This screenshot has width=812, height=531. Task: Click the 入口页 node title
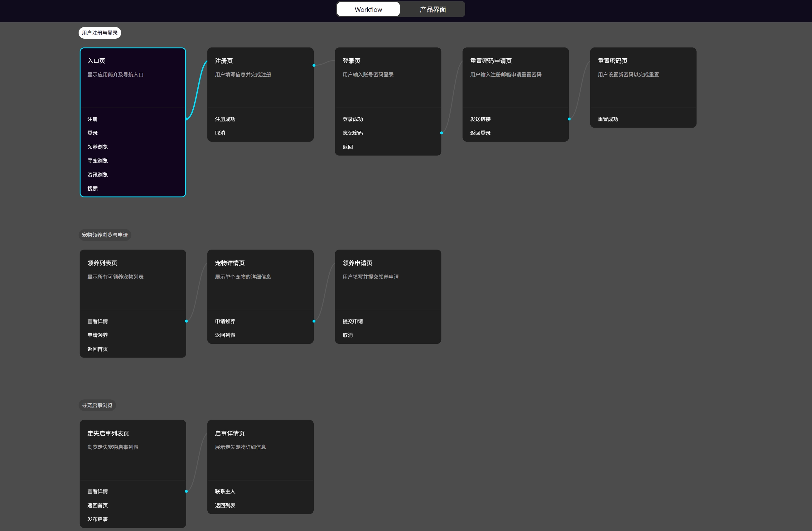tap(96, 61)
